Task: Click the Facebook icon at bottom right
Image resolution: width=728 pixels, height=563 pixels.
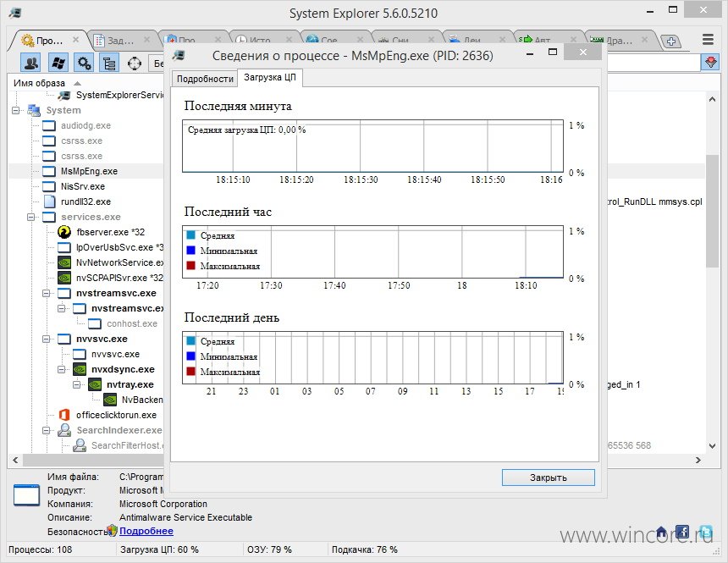Action: pyautogui.click(x=682, y=532)
